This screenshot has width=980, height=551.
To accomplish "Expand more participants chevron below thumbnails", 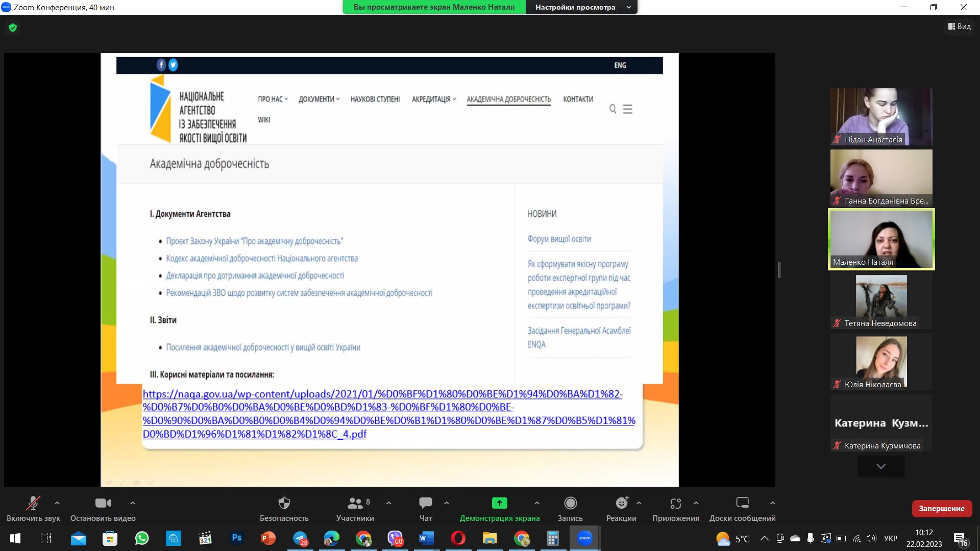I will click(x=881, y=466).
